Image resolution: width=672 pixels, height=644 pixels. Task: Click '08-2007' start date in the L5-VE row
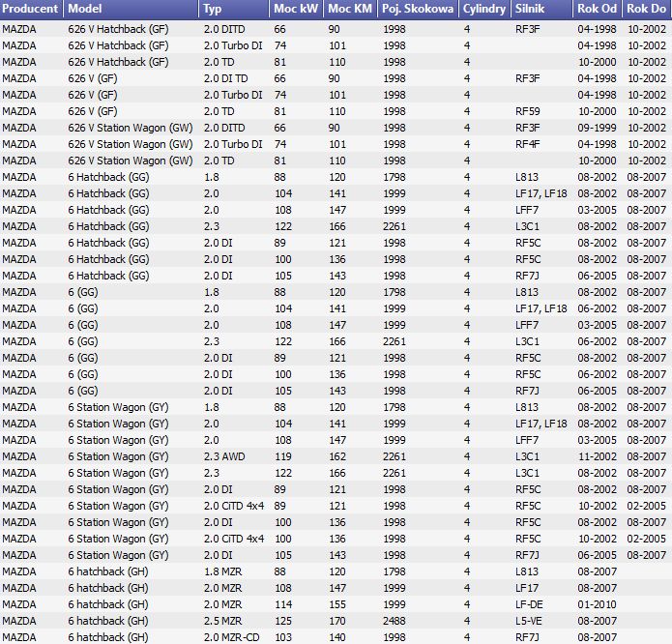pos(597,621)
